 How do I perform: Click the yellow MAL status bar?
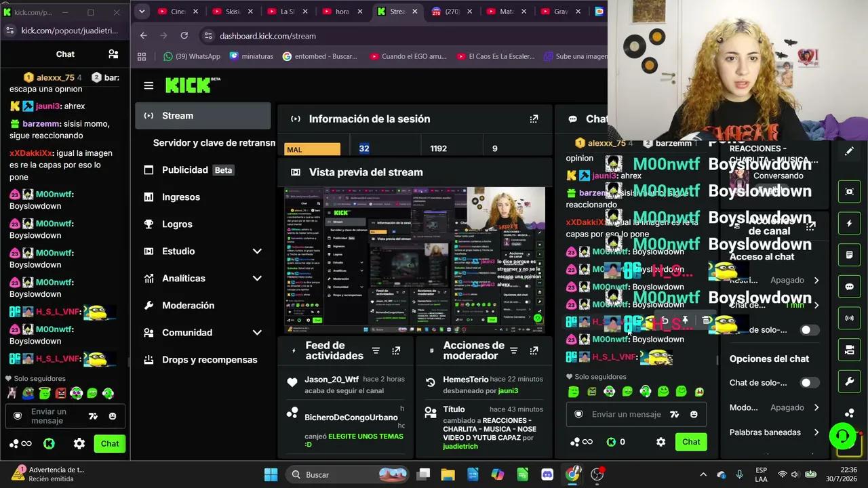point(313,148)
